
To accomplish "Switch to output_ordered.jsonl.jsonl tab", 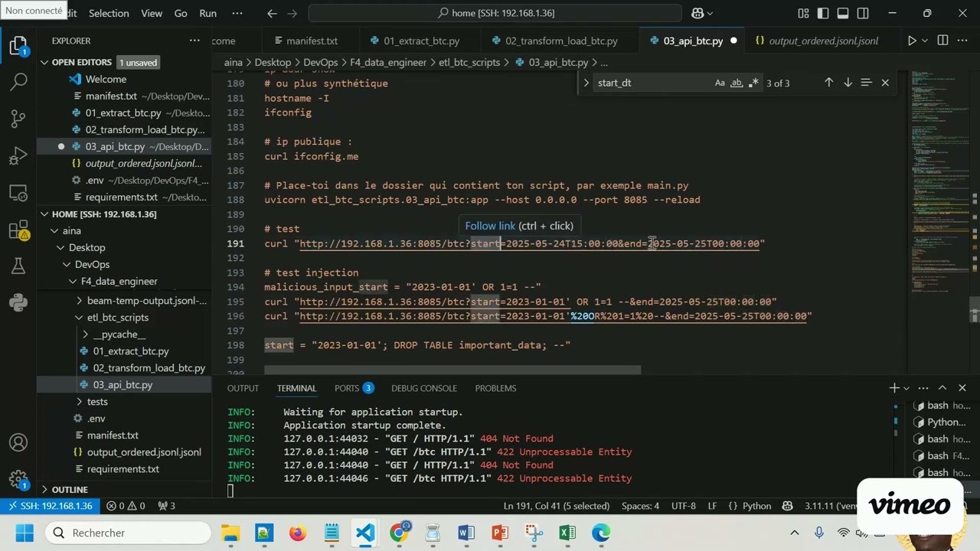I will tap(823, 41).
